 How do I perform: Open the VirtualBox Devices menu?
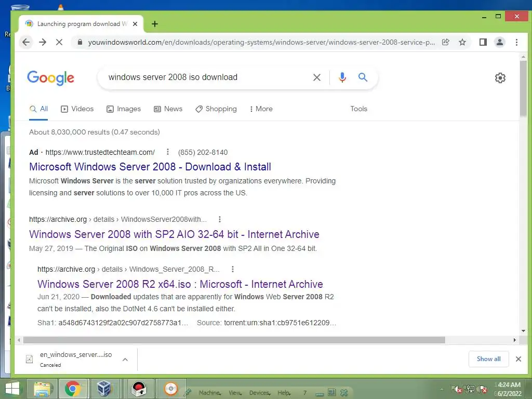point(260,393)
